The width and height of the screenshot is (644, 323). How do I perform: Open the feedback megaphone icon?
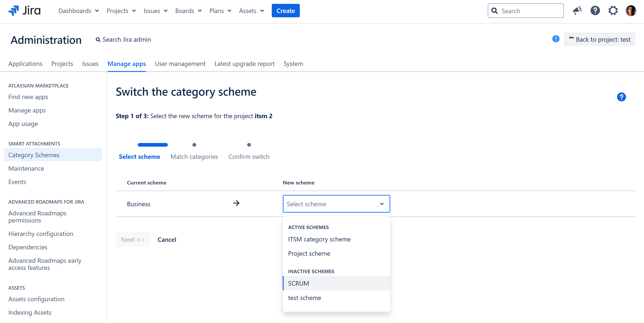pos(577,11)
